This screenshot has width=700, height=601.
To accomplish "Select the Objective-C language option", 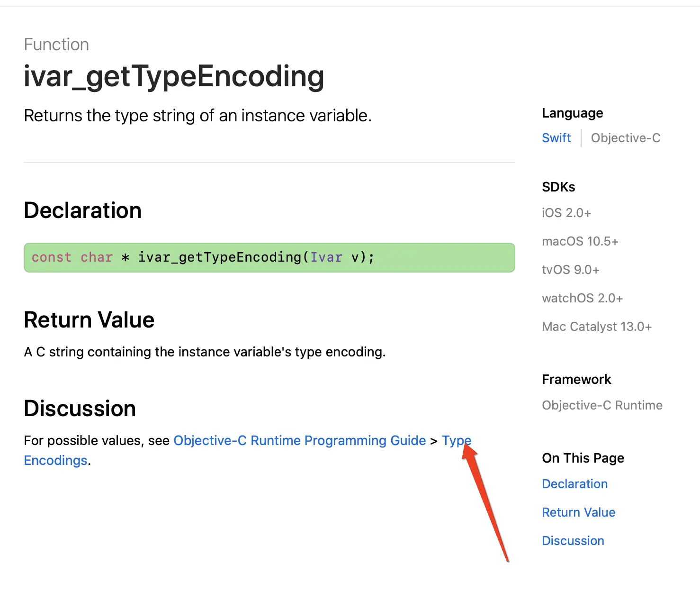I will point(625,138).
